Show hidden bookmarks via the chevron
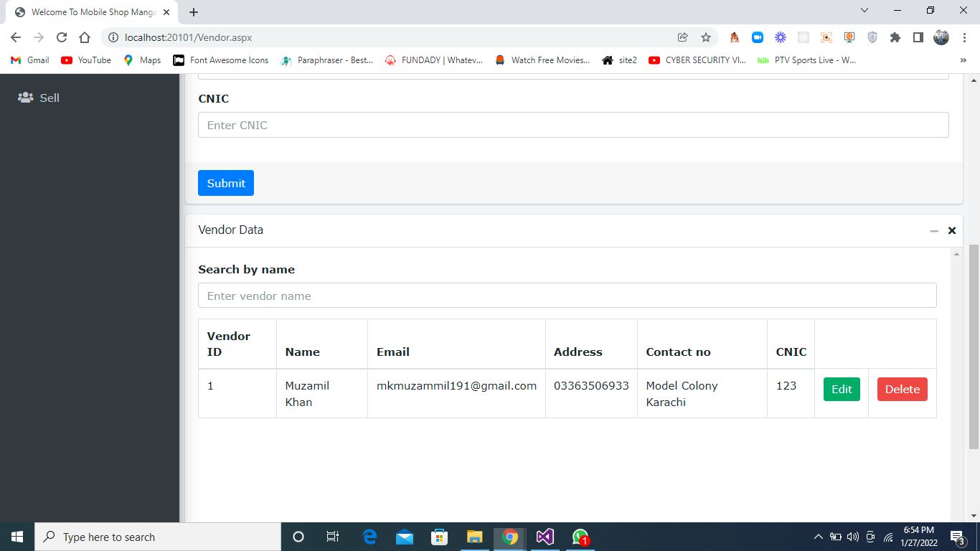980x551 pixels. pos(963,60)
